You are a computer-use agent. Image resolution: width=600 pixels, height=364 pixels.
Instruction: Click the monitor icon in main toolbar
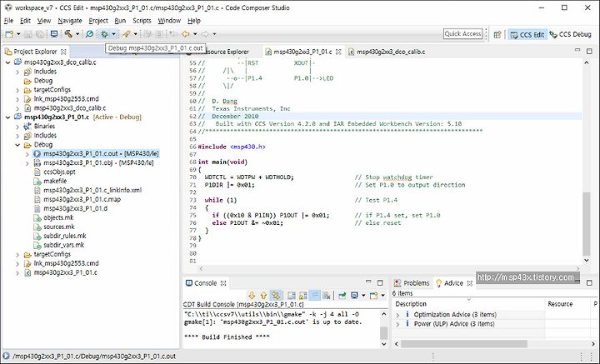tap(54, 34)
